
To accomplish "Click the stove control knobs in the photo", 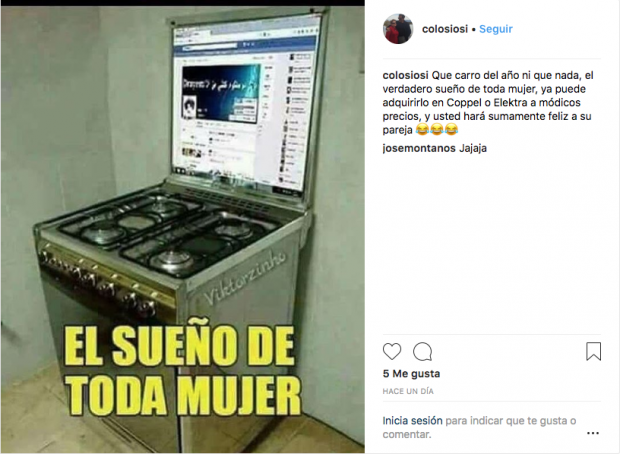I will pyautogui.click(x=99, y=281).
